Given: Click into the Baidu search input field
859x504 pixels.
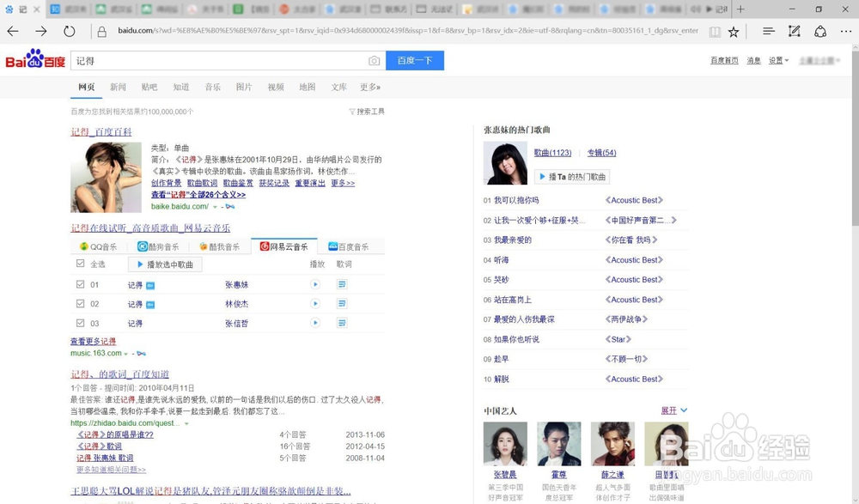Looking at the screenshot, I should point(219,61).
